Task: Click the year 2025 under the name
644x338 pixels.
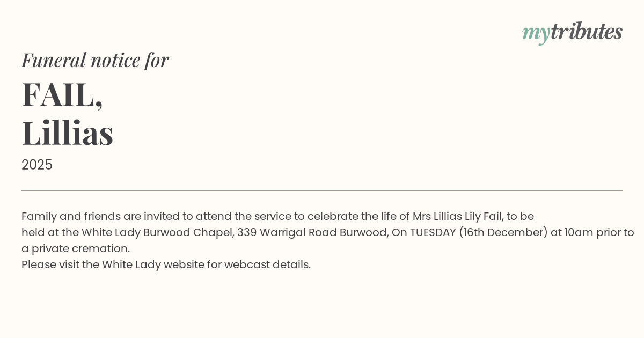Action: [37, 165]
